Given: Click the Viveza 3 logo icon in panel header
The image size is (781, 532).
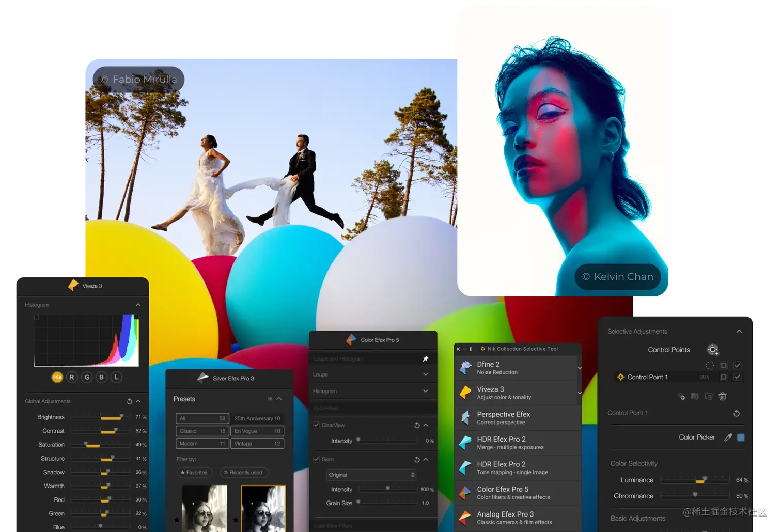Looking at the screenshot, I should 73,285.
